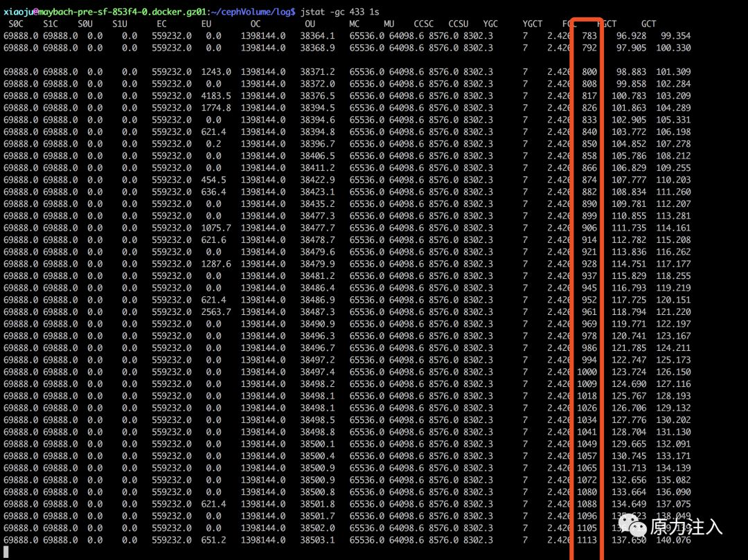Select the YGCT column header
This screenshot has width=748, height=560.
point(533,24)
